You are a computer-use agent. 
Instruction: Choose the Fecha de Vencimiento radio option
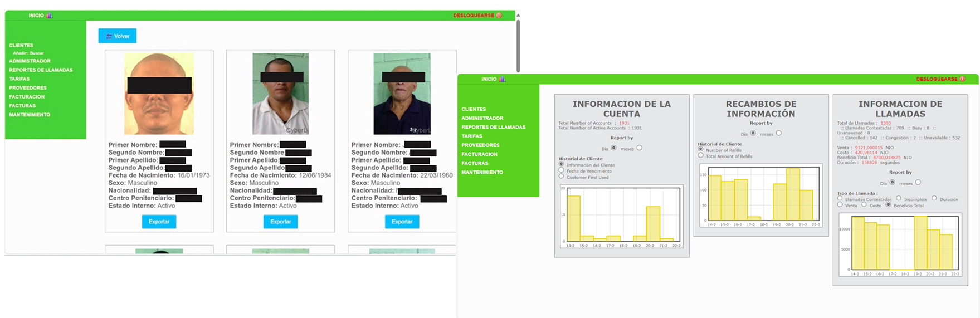point(562,170)
